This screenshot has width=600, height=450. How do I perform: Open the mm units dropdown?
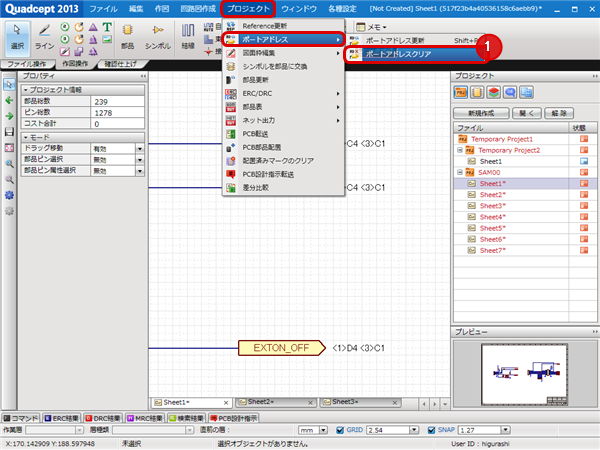coord(323,430)
